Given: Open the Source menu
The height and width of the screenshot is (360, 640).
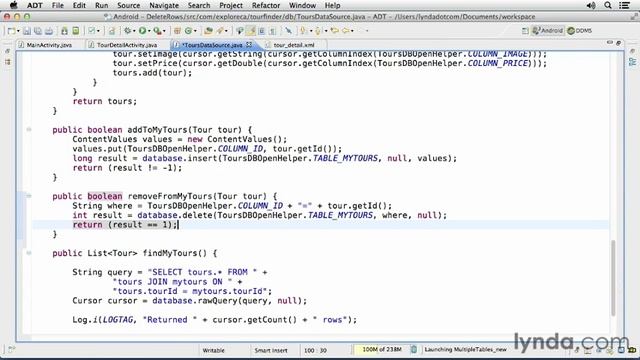Looking at the screenshot, I should [x=129, y=5].
